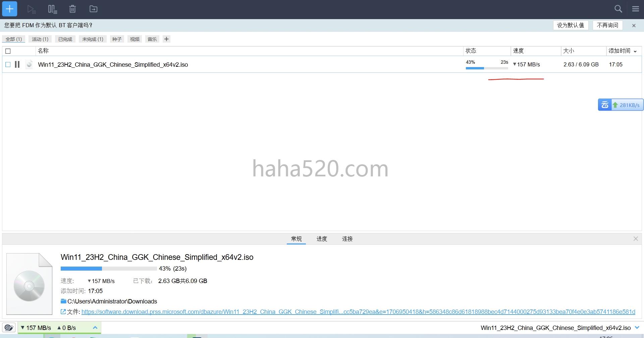Viewport: 644px width, 338px height.
Task: Select the 种子 filter tab
Action: point(117,39)
